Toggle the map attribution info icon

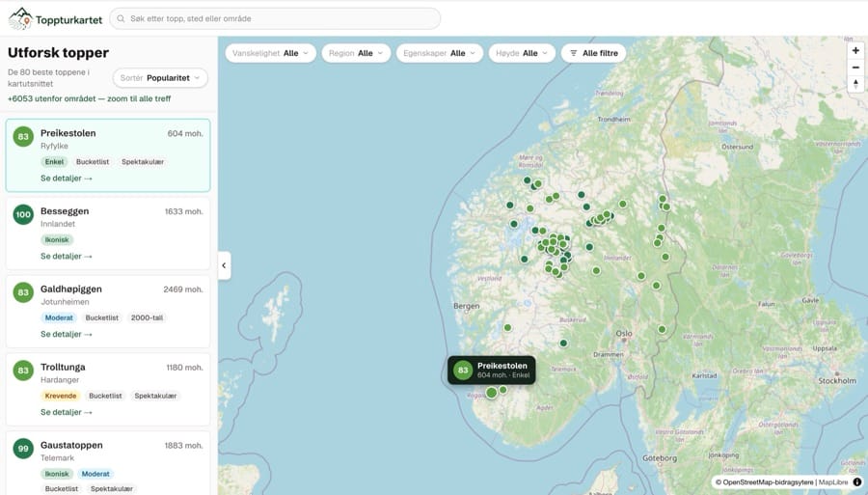tap(857, 482)
